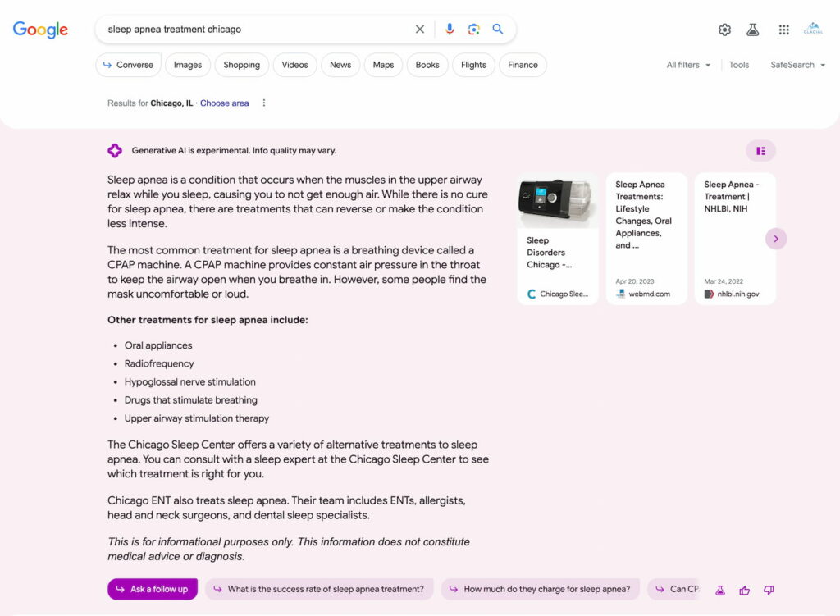Open the CPAP machine thumbnail image
Image resolution: width=840 pixels, height=616 pixels.
pyautogui.click(x=558, y=202)
